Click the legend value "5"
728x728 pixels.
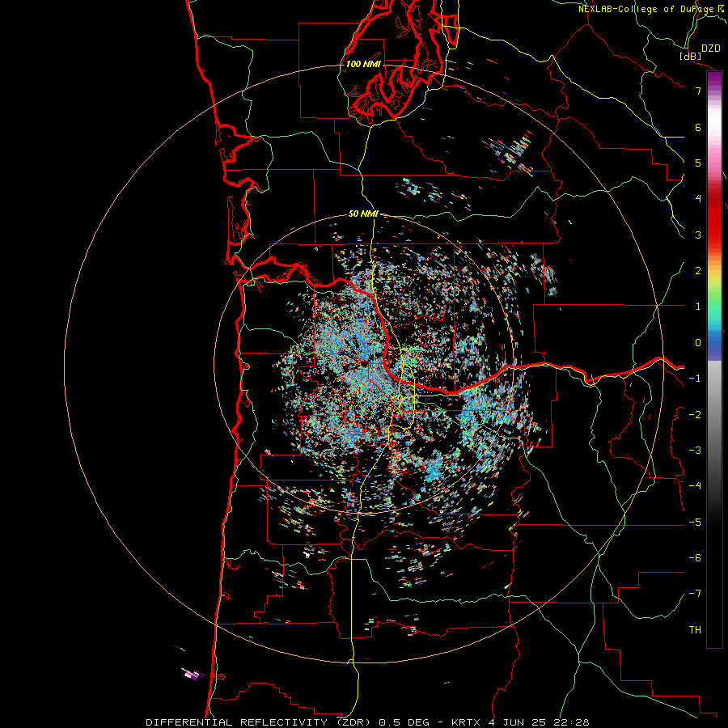pos(698,163)
